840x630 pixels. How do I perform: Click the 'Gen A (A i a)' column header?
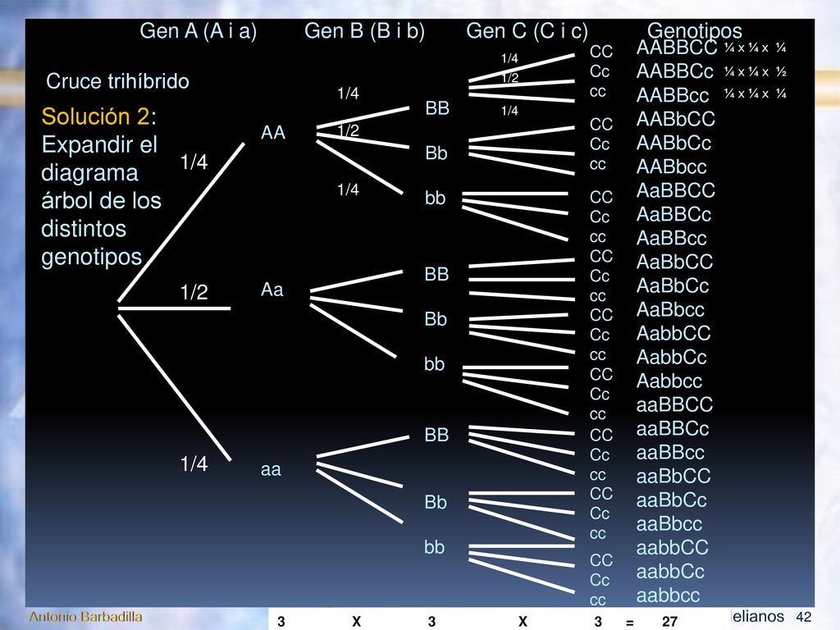(199, 31)
